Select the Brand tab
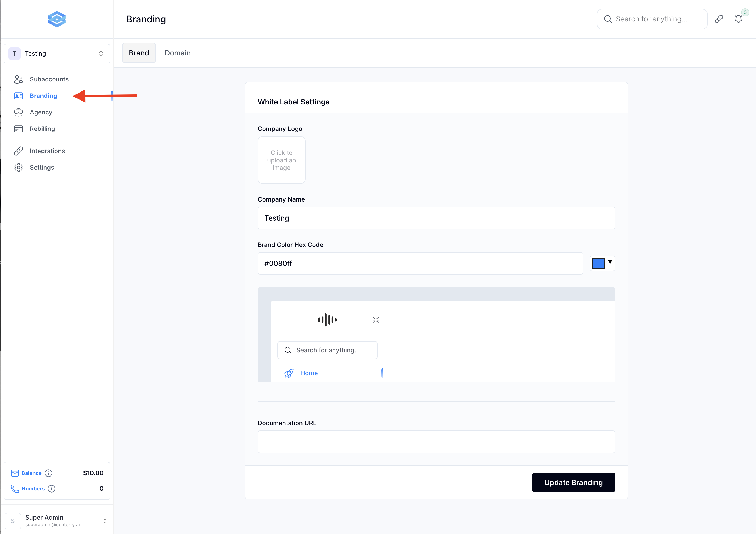Image resolution: width=756 pixels, height=534 pixels. [x=139, y=53]
